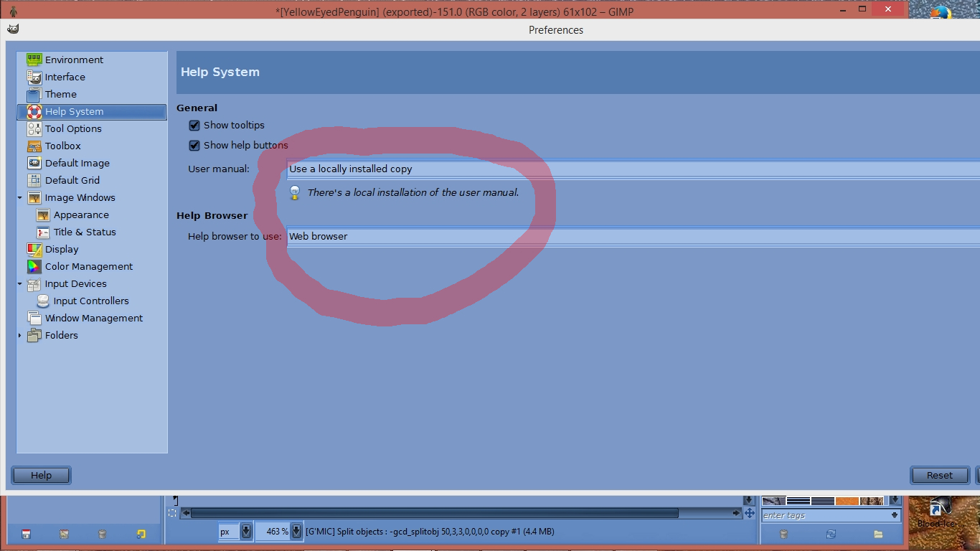The image size is (980, 551).
Task: Click the Reset button in Preferences
Action: pos(939,475)
